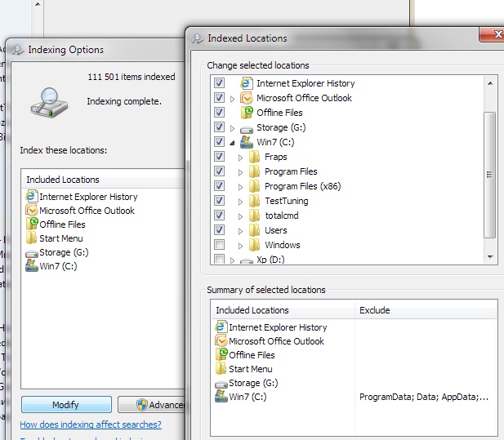Click the Program Files folder icon
The width and height of the screenshot is (504, 440).
pos(254,171)
